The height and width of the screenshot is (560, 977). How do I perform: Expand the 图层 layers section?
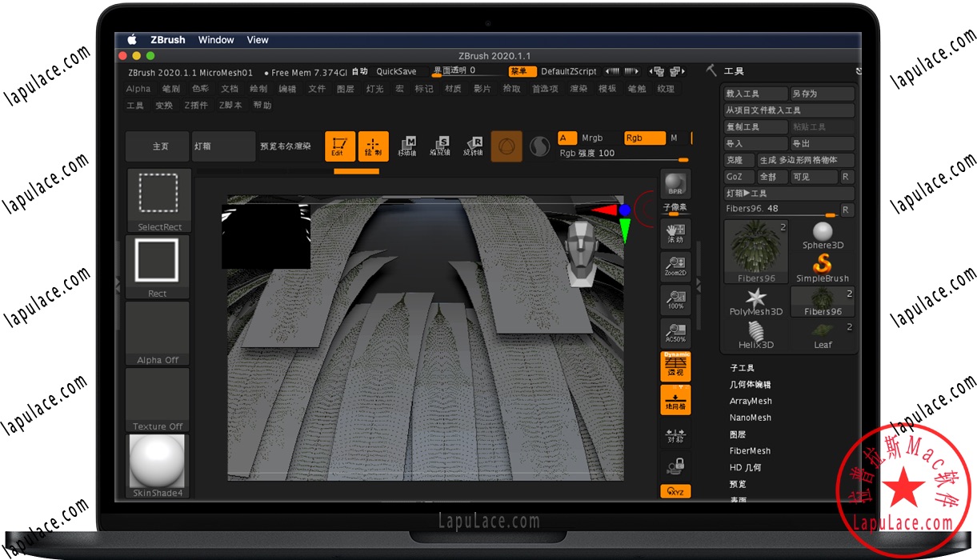click(x=738, y=434)
